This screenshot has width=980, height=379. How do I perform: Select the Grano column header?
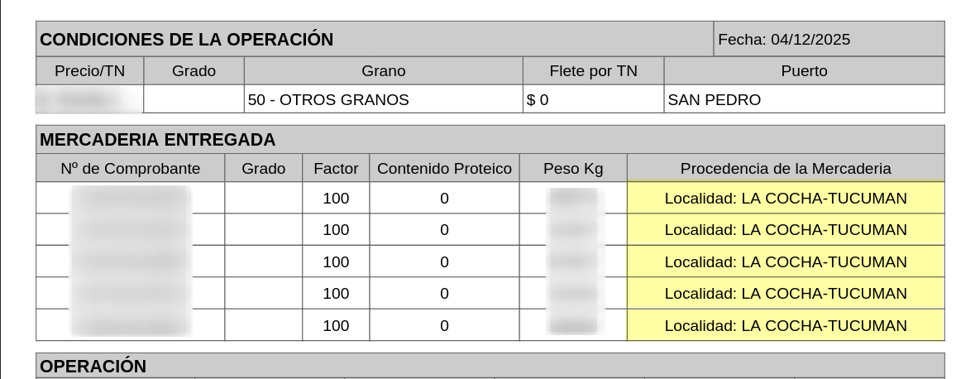click(384, 71)
